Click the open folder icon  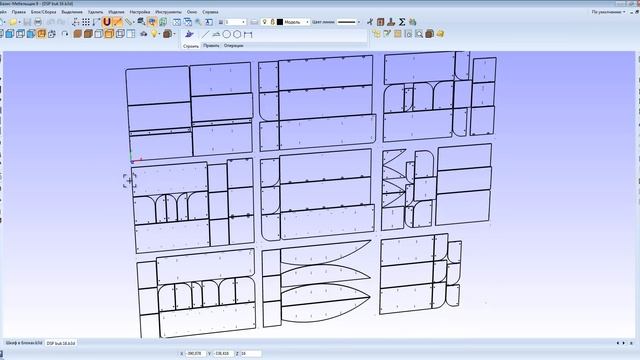click(13, 22)
